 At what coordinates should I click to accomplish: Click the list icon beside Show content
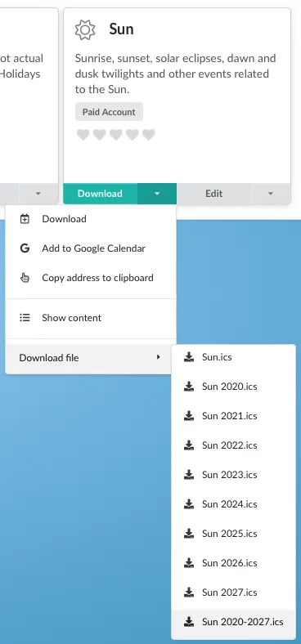[25, 318]
